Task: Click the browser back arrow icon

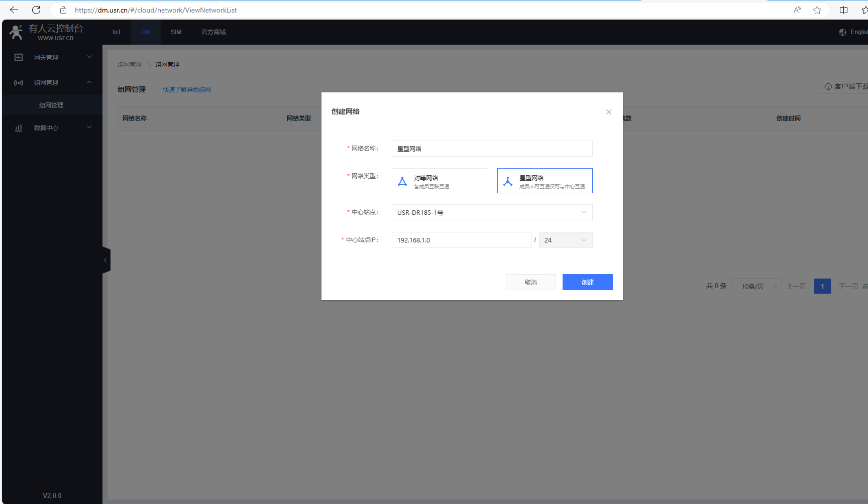Action: point(14,10)
